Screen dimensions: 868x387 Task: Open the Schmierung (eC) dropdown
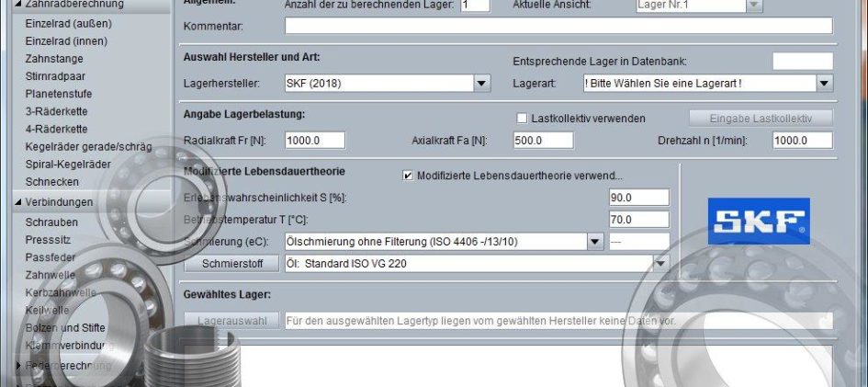tap(593, 242)
